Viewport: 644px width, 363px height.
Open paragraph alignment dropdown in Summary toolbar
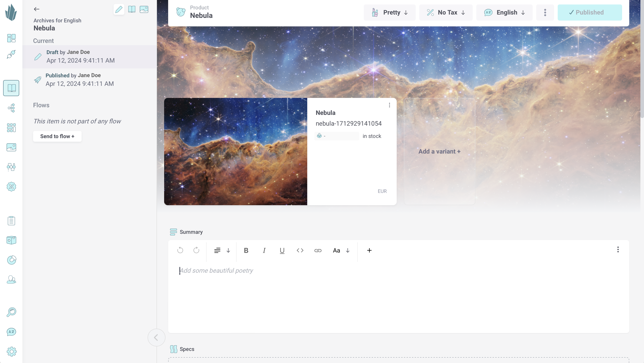[222, 250]
